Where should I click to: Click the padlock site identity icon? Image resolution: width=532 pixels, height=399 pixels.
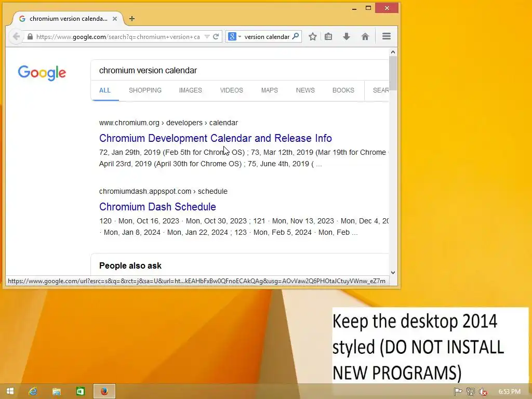coord(30,37)
